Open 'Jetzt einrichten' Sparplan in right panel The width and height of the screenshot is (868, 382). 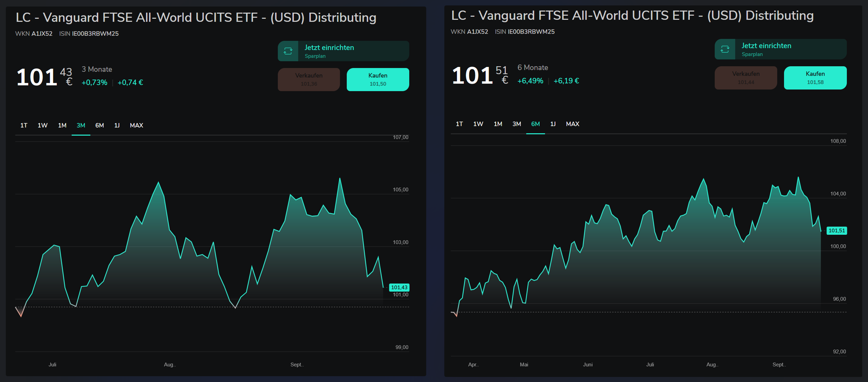click(x=781, y=50)
